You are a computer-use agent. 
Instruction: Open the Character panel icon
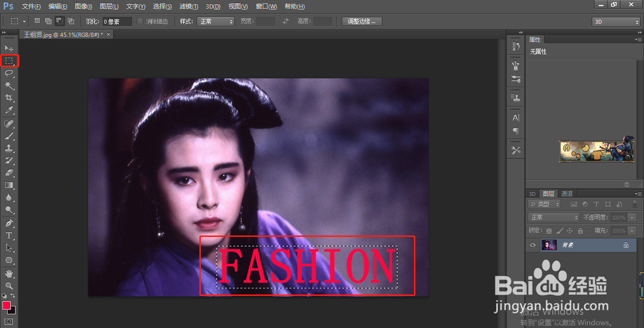click(x=516, y=118)
